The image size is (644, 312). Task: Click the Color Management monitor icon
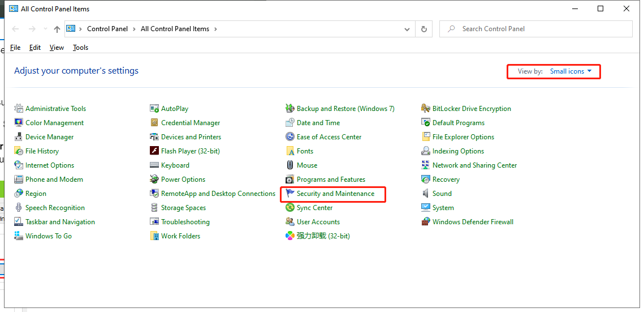19,122
